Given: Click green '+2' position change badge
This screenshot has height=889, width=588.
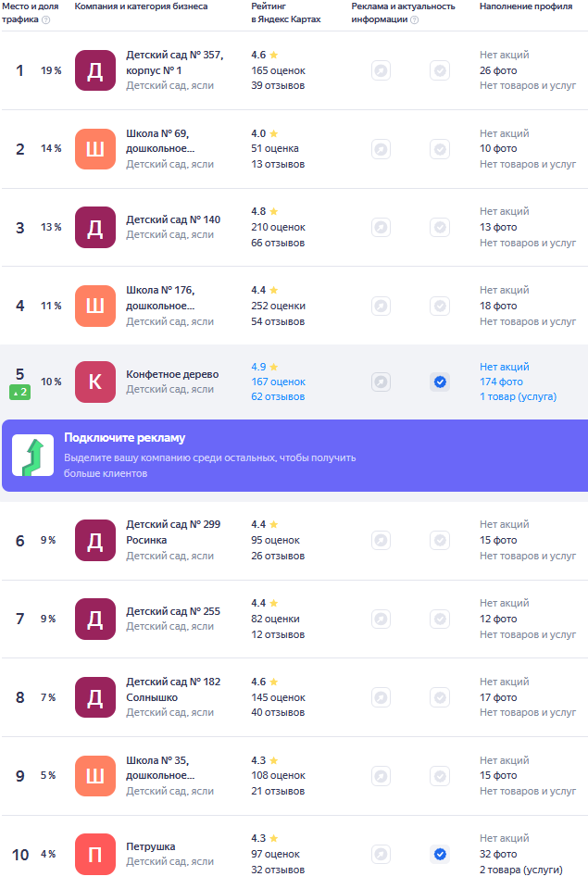Looking at the screenshot, I should 20,393.
